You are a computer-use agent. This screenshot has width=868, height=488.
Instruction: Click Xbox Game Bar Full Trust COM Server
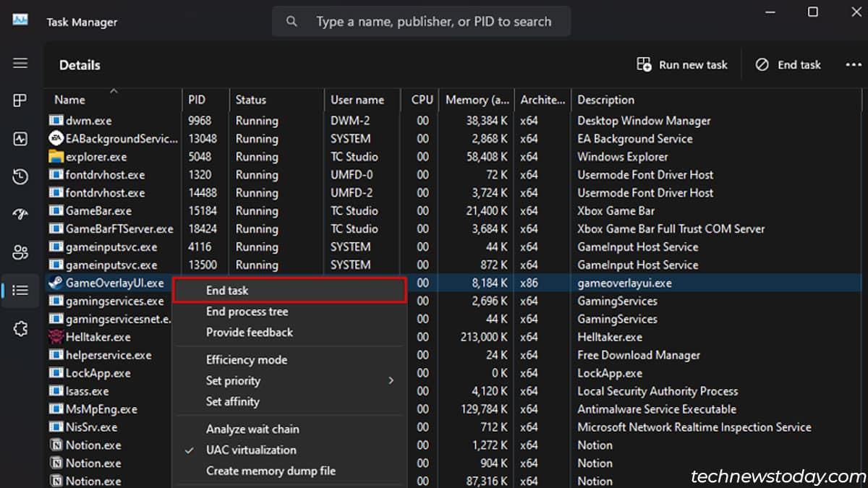[x=671, y=228]
